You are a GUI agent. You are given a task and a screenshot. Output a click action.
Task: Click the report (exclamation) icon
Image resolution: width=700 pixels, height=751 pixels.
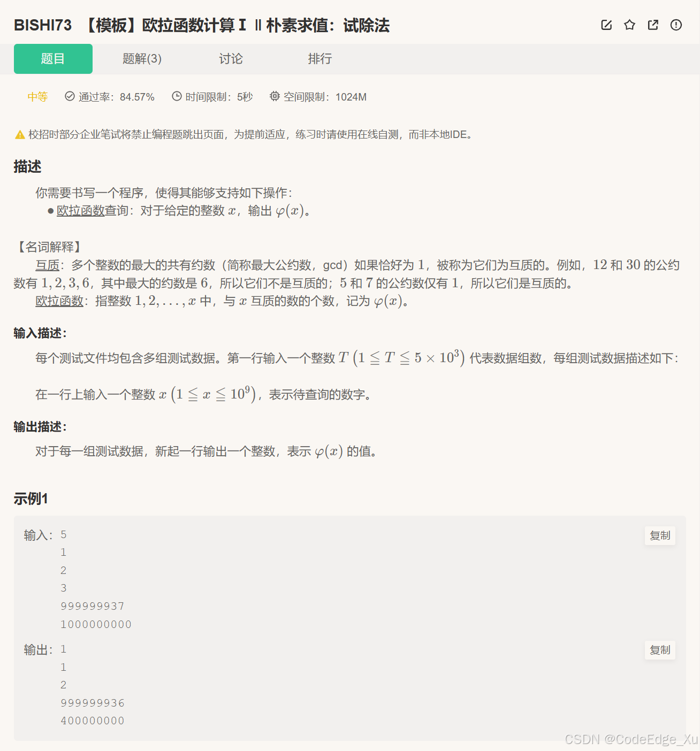tap(676, 25)
